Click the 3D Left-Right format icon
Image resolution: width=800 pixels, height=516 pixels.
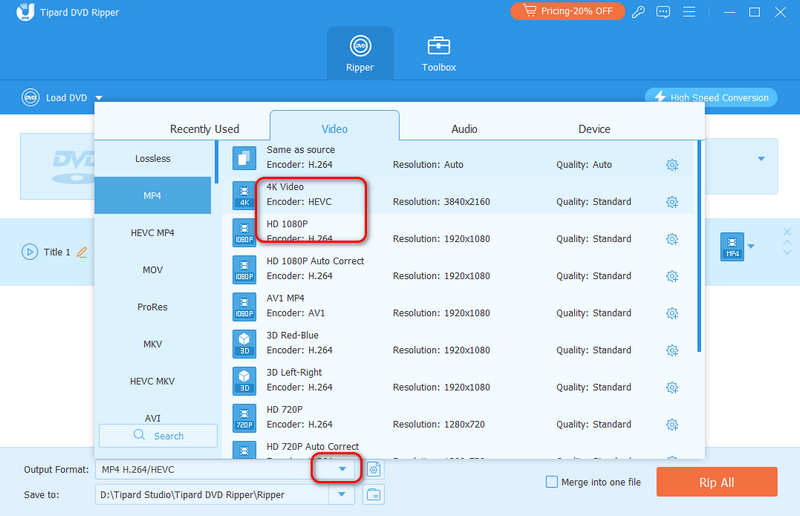coord(244,381)
